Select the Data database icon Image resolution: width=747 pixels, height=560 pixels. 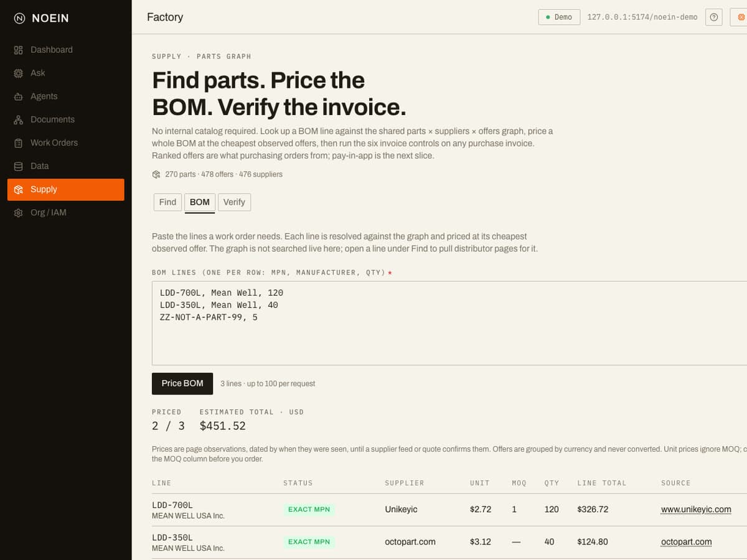click(x=18, y=166)
